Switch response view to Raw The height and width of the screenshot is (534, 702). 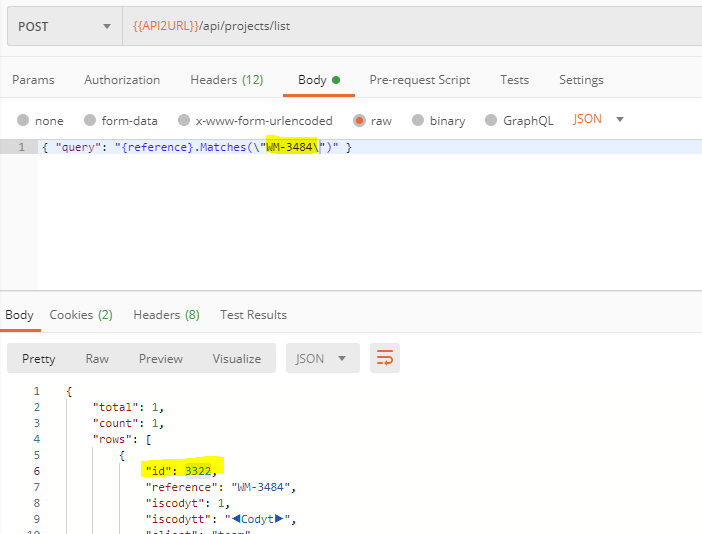point(97,358)
